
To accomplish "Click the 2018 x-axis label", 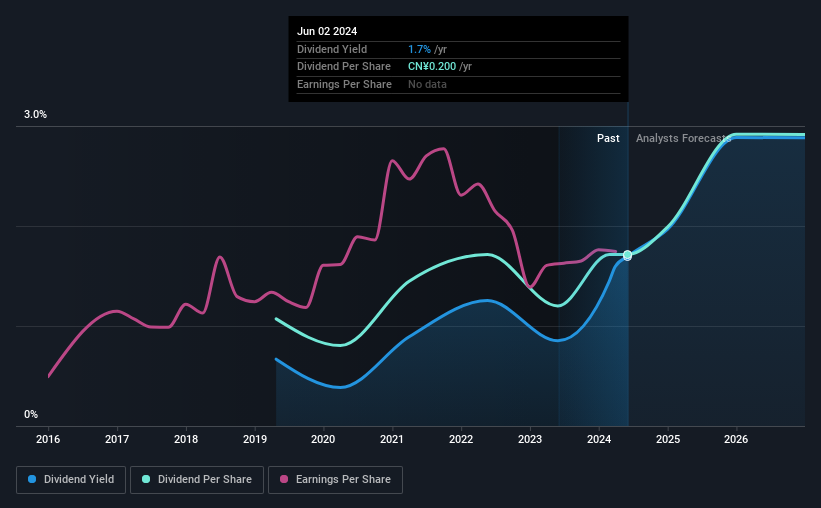I will (186, 439).
